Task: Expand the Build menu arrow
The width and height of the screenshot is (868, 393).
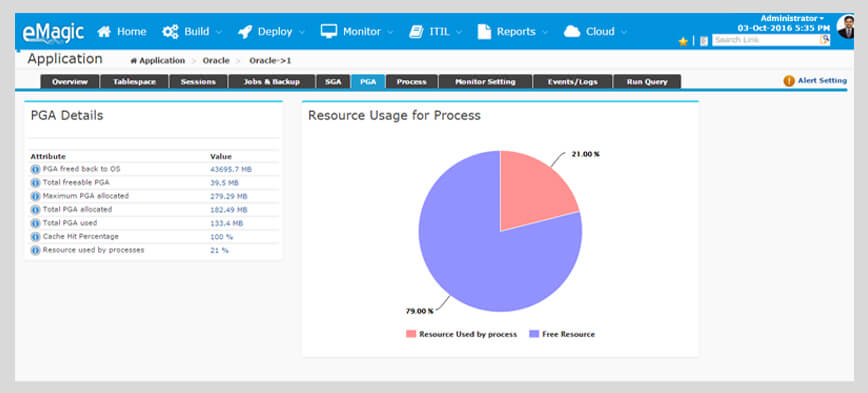Action: (219, 32)
